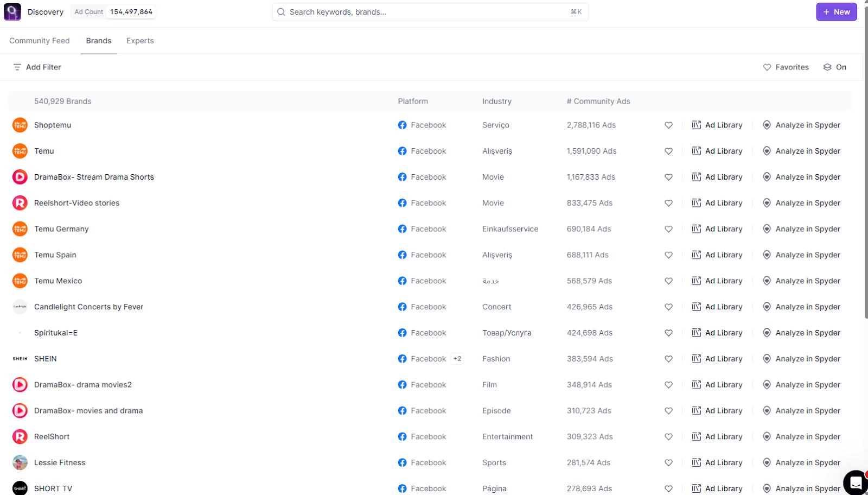This screenshot has height=495, width=868.
Task: Click Reelshort-Video stories logo
Action: pos(20,203)
